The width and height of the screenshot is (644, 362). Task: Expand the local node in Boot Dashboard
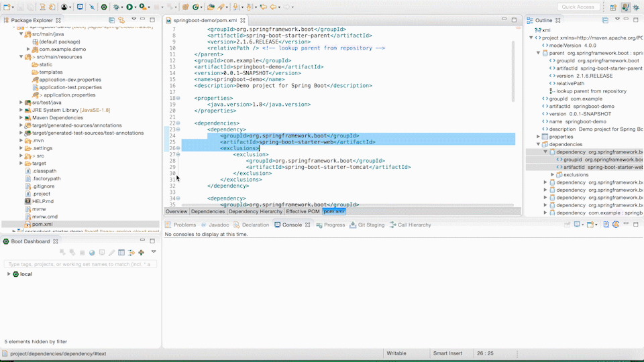pyautogui.click(x=9, y=274)
